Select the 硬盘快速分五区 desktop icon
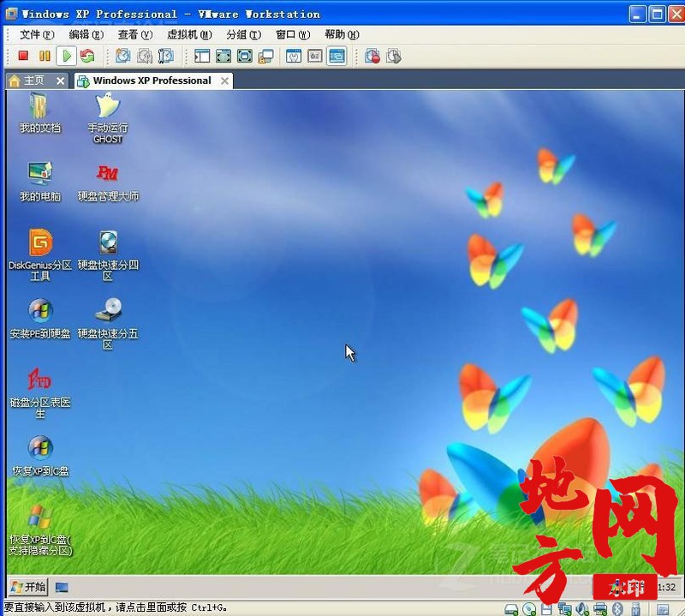 [x=108, y=324]
